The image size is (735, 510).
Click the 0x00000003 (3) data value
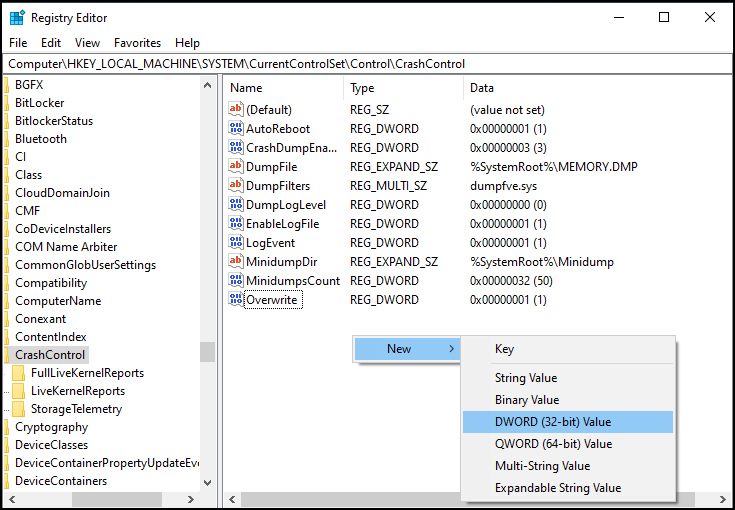508,148
